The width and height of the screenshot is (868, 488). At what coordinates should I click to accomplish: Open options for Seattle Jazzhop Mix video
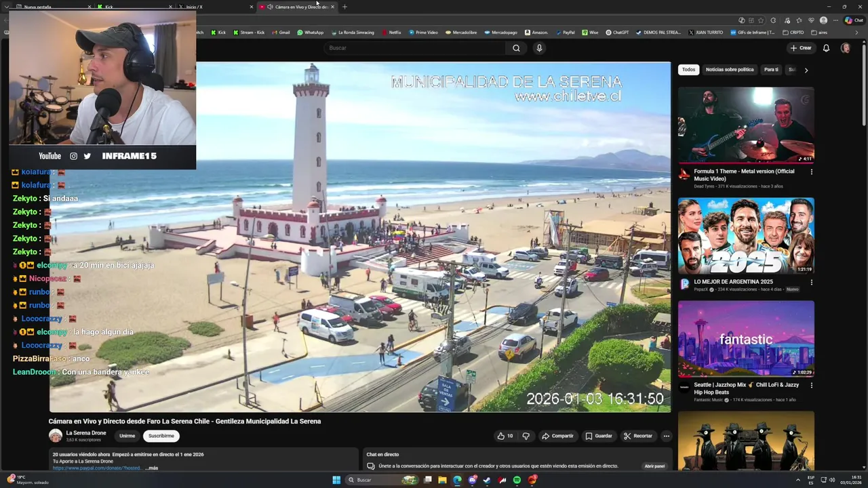[811, 385]
